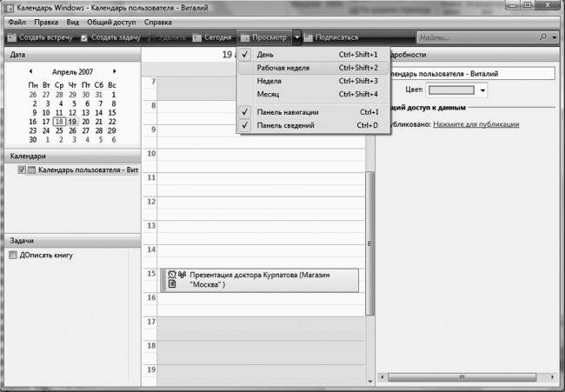Open the search options dropdown arrow

[x=555, y=38]
